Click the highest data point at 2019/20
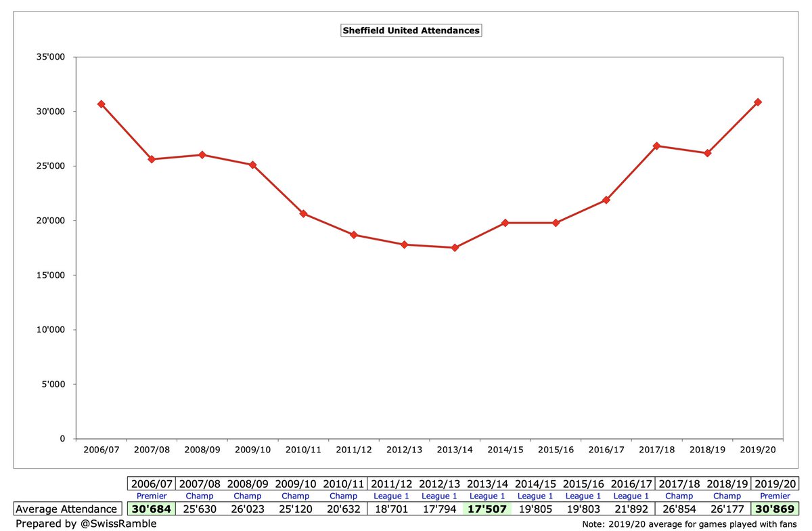The image size is (812, 531). click(758, 102)
